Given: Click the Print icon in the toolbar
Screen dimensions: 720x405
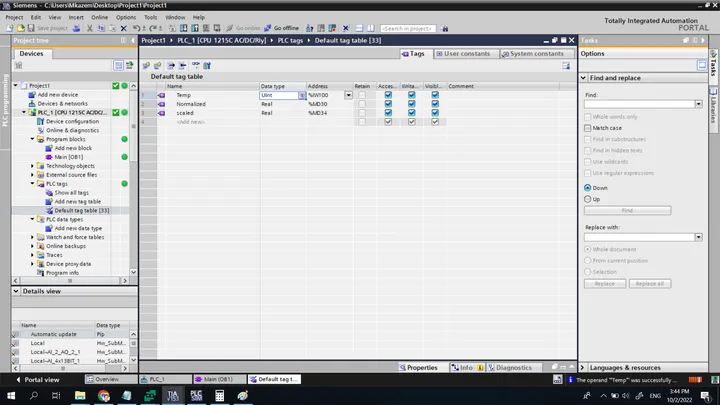Looking at the screenshot, I should coord(76,28).
